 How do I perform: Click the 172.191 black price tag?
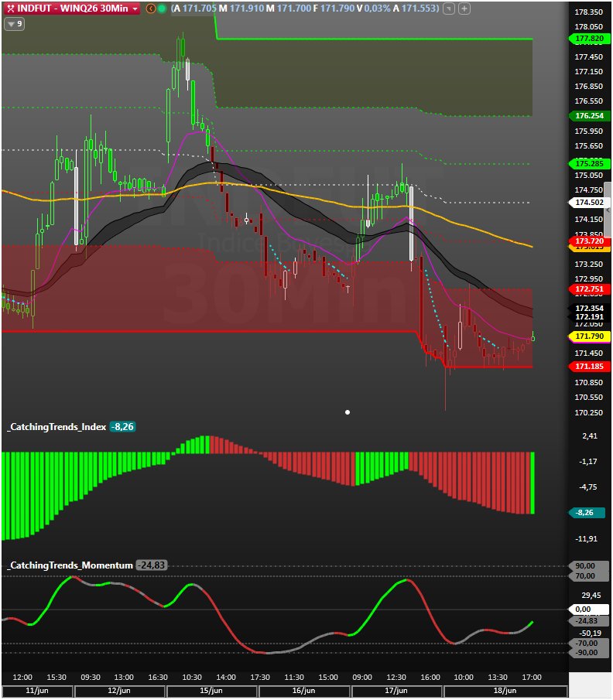click(x=589, y=316)
